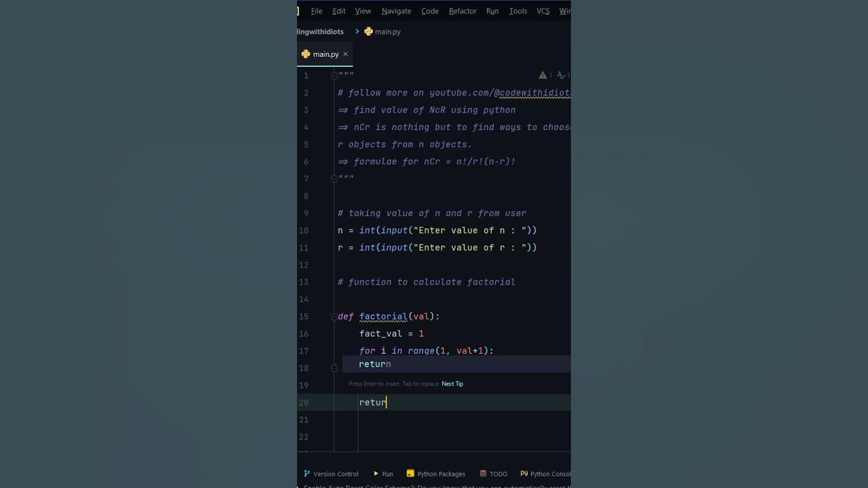This screenshot has height=488, width=868.
Task: Open the Edit menu
Action: coord(339,11)
